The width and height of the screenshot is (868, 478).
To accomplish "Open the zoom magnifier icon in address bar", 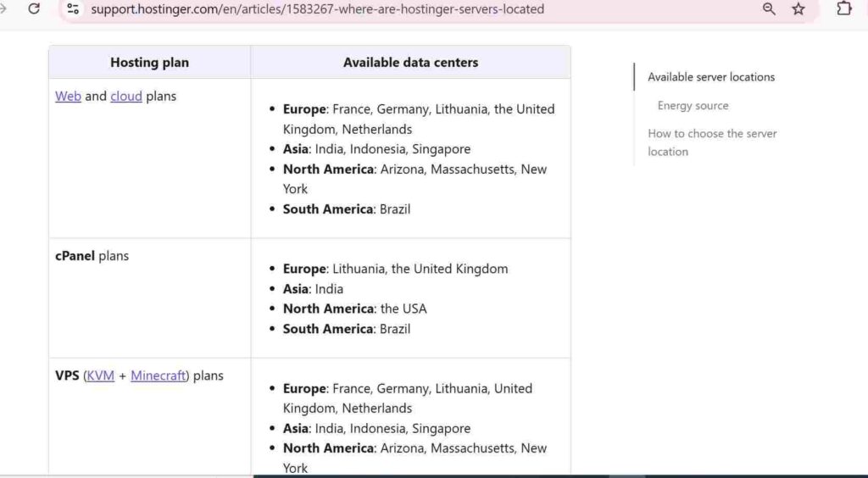I will pyautogui.click(x=769, y=8).
